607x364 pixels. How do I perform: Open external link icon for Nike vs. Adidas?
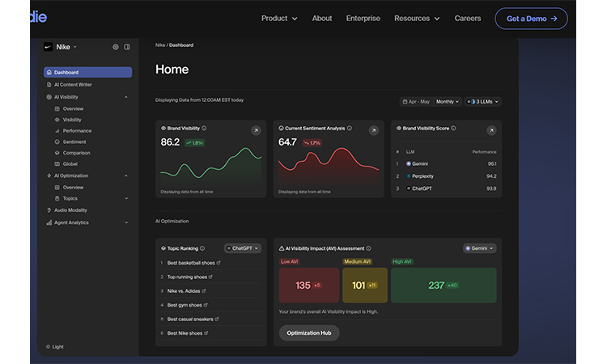pos(204,291)
